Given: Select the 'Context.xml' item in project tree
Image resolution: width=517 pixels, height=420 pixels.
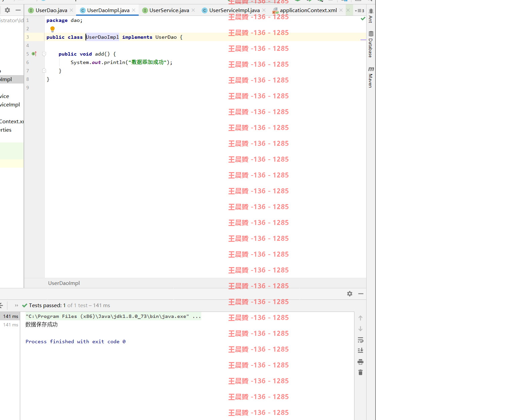Looking at the screenshot, I should click(12, 122).
